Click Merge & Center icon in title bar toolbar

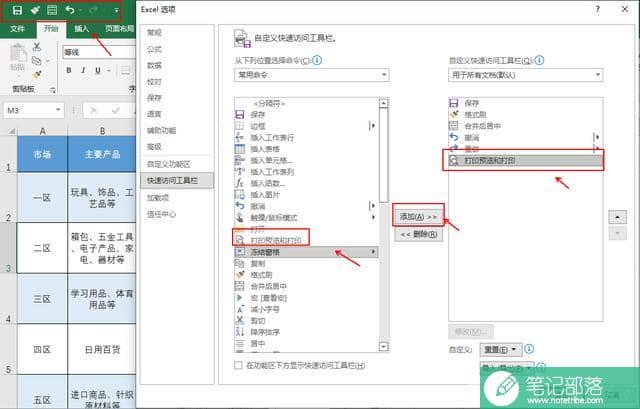[52, 10]
